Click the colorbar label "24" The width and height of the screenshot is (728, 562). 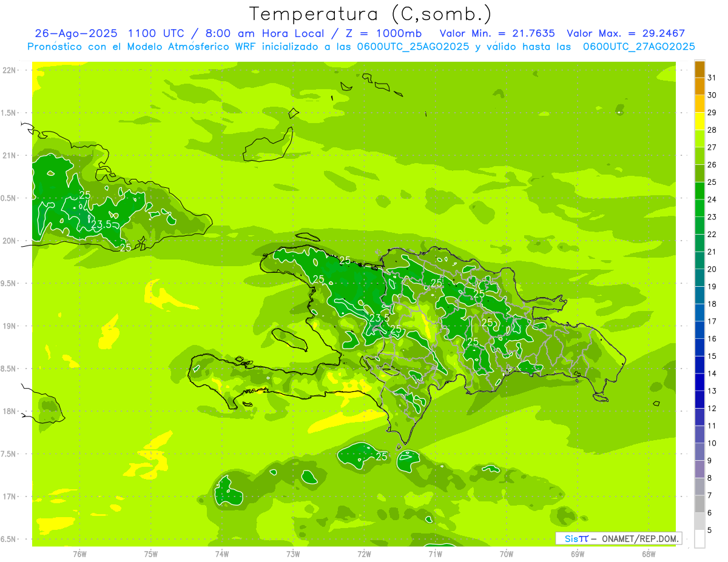[712, 199]
